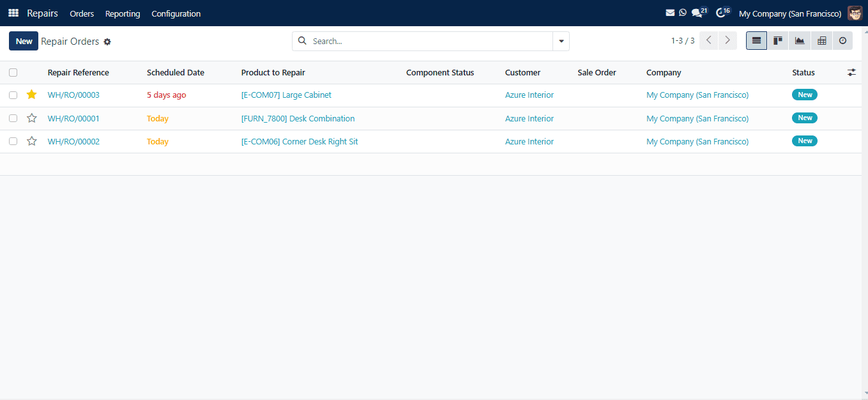Open company switcher My Company (San Francisco)
This screenshot has width=868, height=400.
(x=790, y=13)
